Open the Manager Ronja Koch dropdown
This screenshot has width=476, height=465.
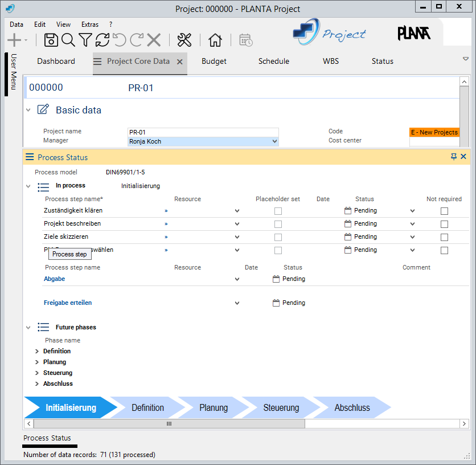pos(274,141)
